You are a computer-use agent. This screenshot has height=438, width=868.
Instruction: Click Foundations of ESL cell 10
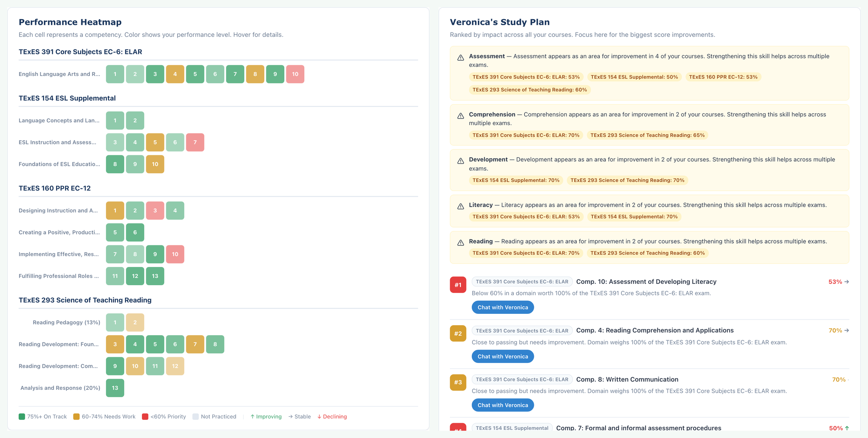click(x=155, y=164)
